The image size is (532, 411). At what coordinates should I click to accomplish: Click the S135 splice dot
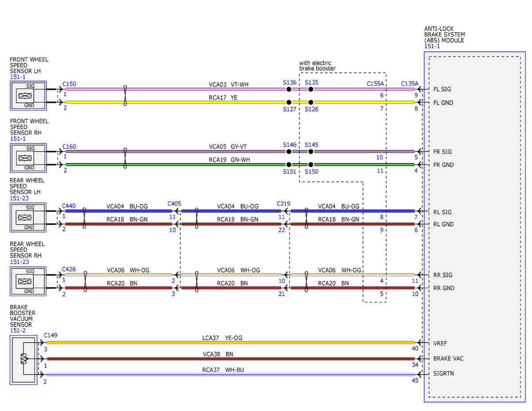[311, 89]
